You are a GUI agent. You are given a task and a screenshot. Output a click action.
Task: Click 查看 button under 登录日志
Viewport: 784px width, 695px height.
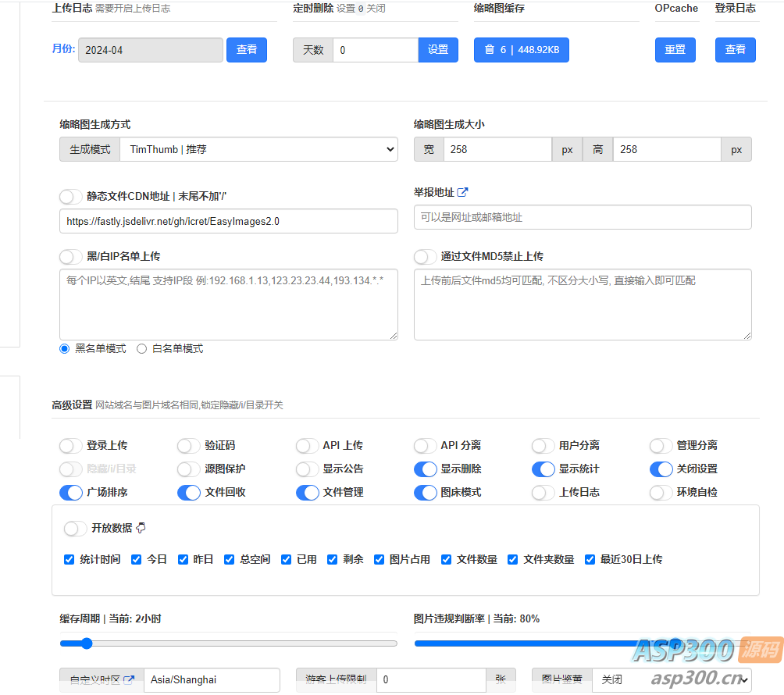tap(735, 50)
